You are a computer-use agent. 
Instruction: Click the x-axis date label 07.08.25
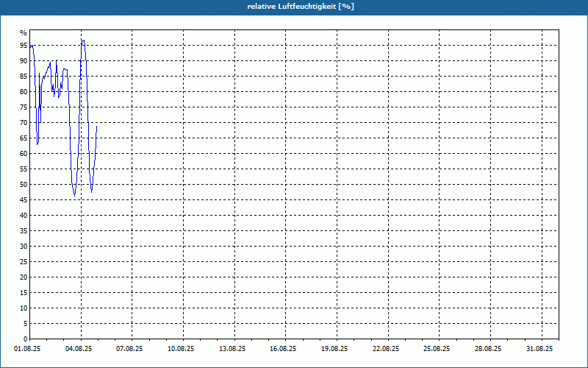129,349
